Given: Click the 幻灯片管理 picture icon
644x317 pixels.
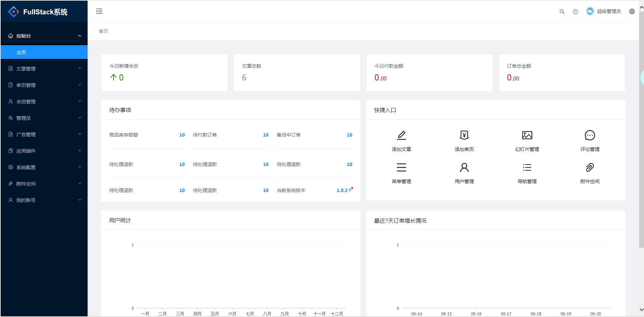Looking at the screenshot, I should (527, 135).
